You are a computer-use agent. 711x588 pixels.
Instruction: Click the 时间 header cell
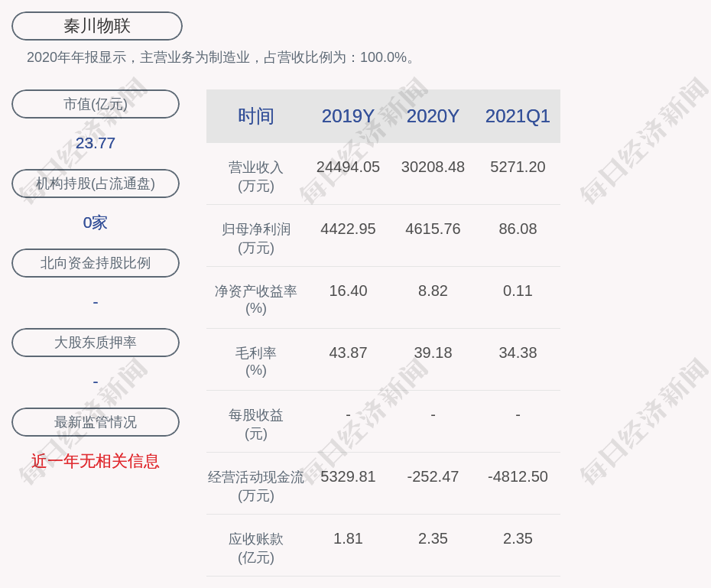coord(256,116)
